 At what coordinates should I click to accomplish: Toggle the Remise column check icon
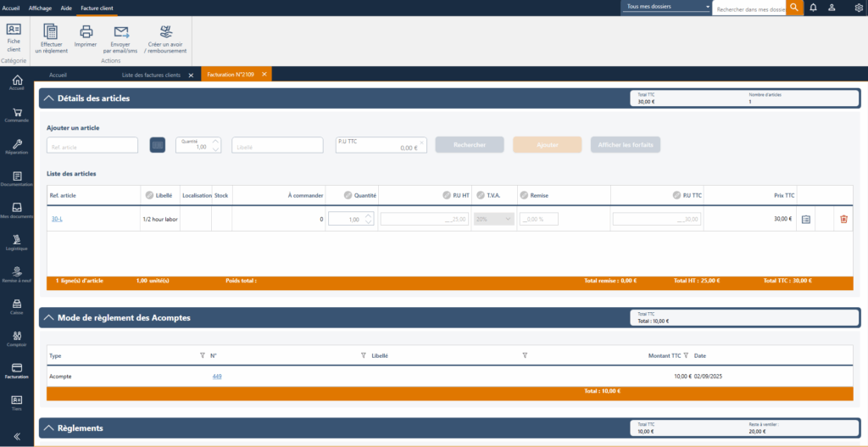coord(524,195)
